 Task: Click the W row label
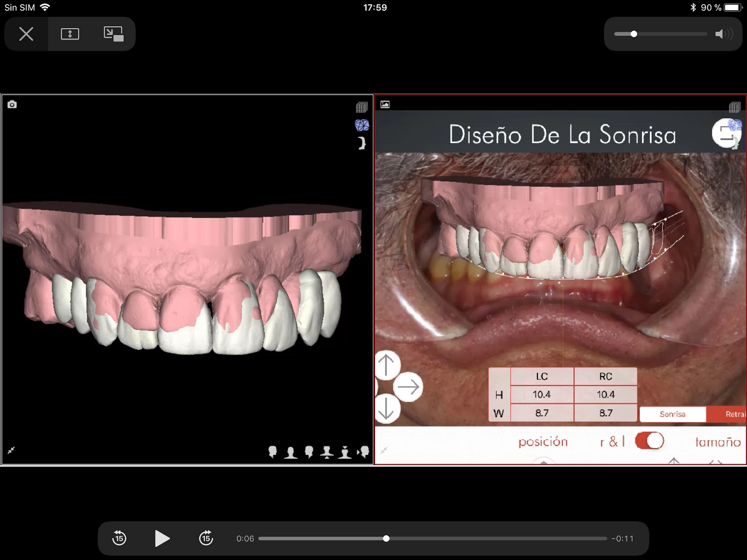tap(499, 413)
